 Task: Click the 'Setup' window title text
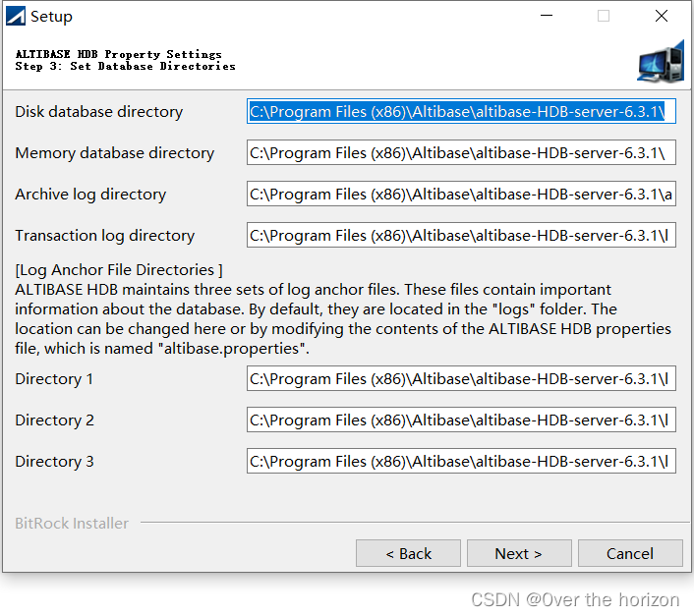click(x=51, y=17)
